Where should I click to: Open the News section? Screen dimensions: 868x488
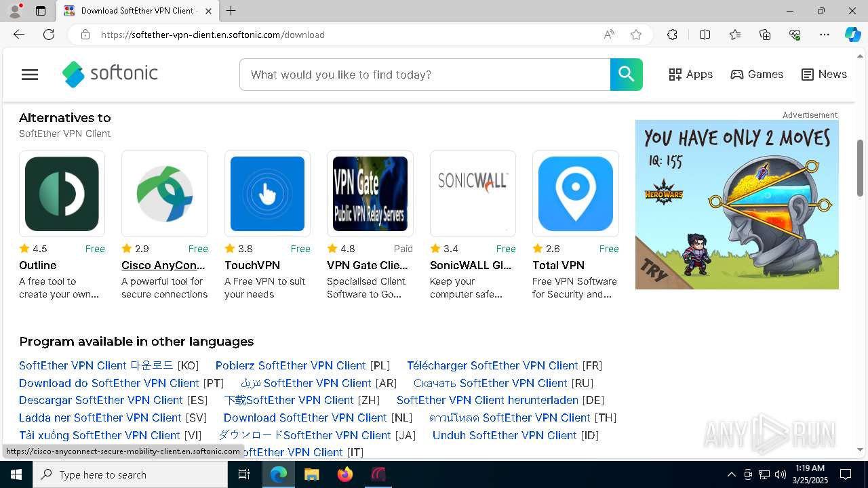824,75
